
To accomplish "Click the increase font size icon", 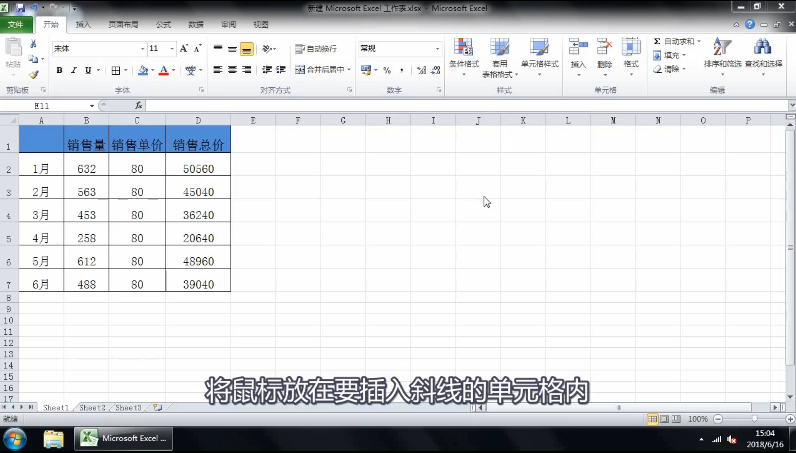I will [x=183, y=48].
